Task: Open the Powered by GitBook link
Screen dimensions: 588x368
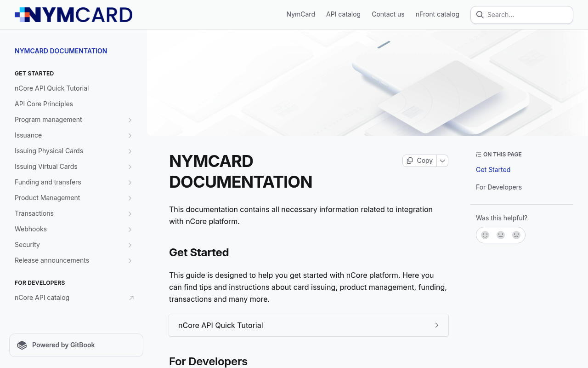Action: tap(76, 345)
